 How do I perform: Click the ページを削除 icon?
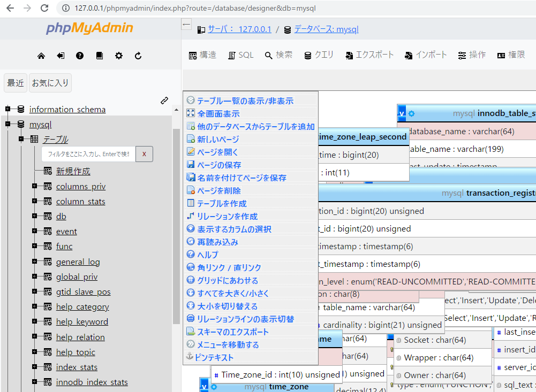click(191, 190)
